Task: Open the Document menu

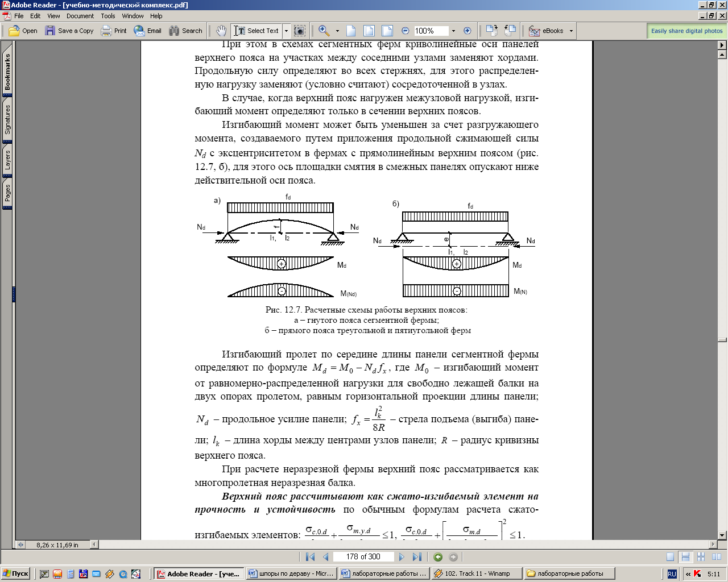Action: [x=80, y=16]
